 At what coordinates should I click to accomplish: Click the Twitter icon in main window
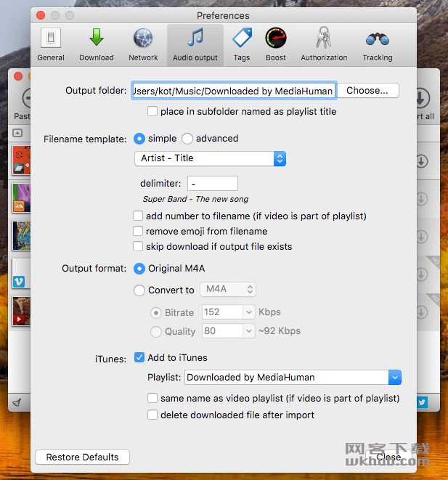[x=423, y=402]
